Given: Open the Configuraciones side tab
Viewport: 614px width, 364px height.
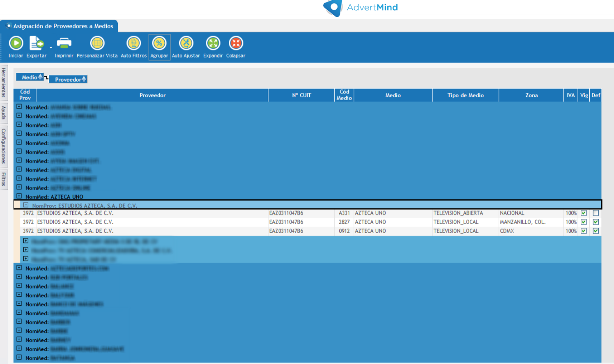Looking at the screenshot, I should pyautogui.click(x=4, y=146).
